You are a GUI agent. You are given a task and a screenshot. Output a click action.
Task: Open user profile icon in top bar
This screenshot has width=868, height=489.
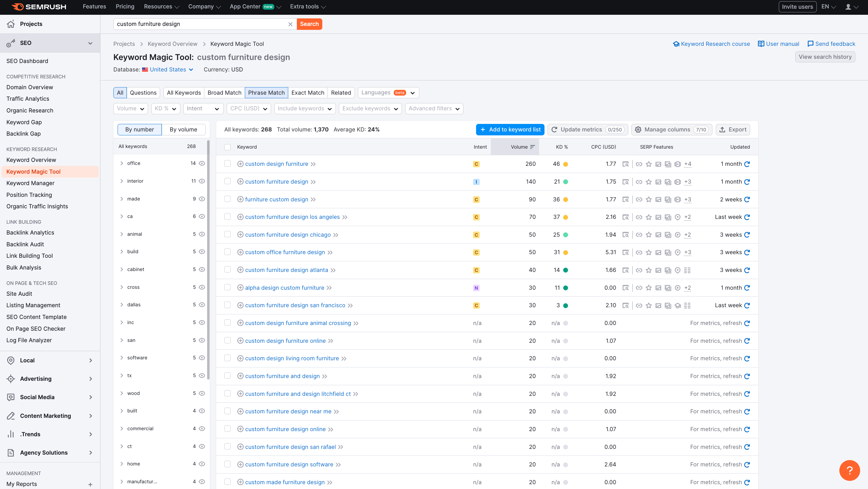[x=848, y=7]
